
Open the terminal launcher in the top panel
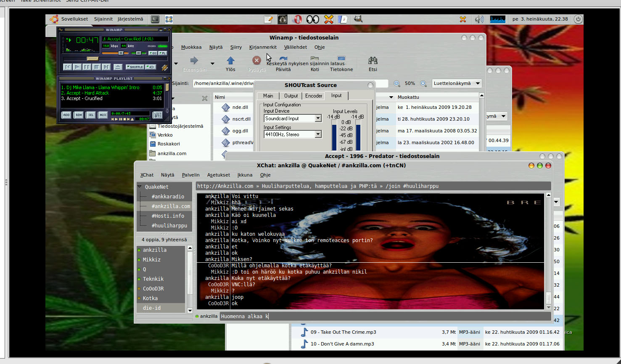pyautogui.click(x=155, y=19)
